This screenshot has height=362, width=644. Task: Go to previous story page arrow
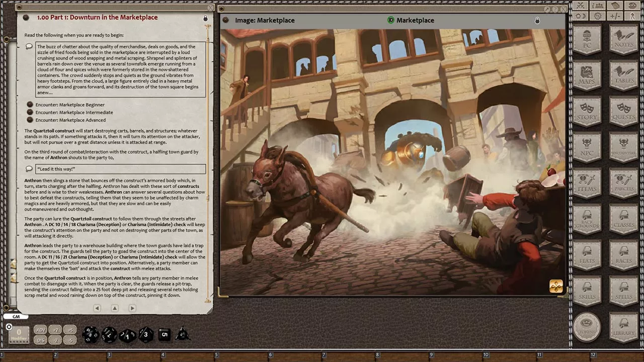[97, 308]
